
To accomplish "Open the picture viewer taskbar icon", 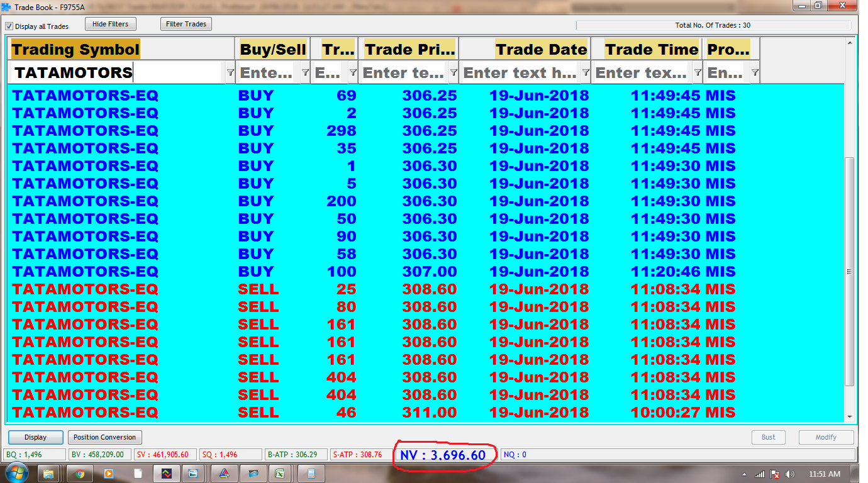I will pos(194,474).
